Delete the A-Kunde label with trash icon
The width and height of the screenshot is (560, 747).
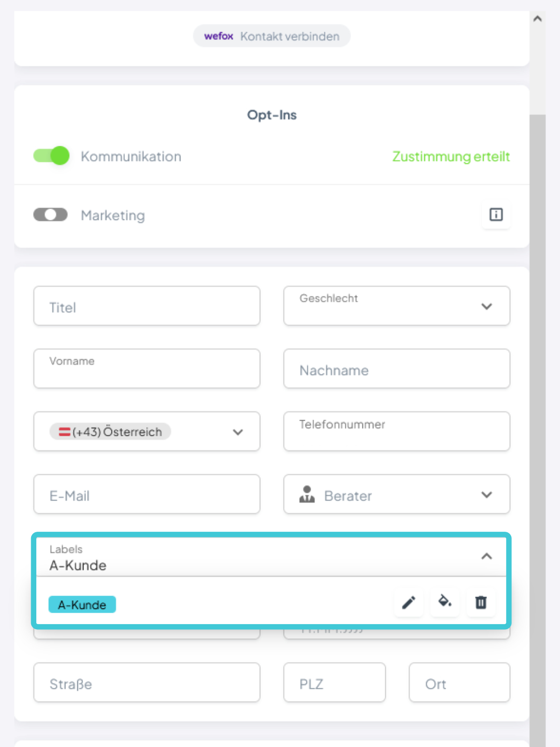point(481,602)
